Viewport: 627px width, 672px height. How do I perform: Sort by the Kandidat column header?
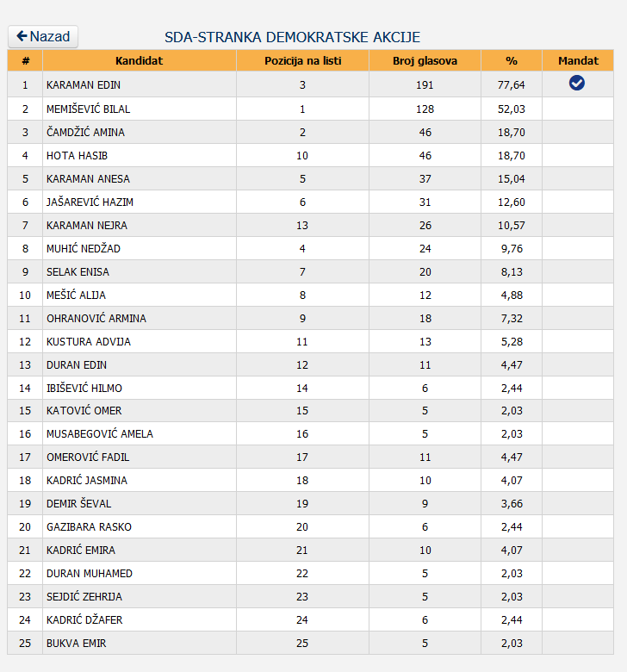tap(140, 60)
